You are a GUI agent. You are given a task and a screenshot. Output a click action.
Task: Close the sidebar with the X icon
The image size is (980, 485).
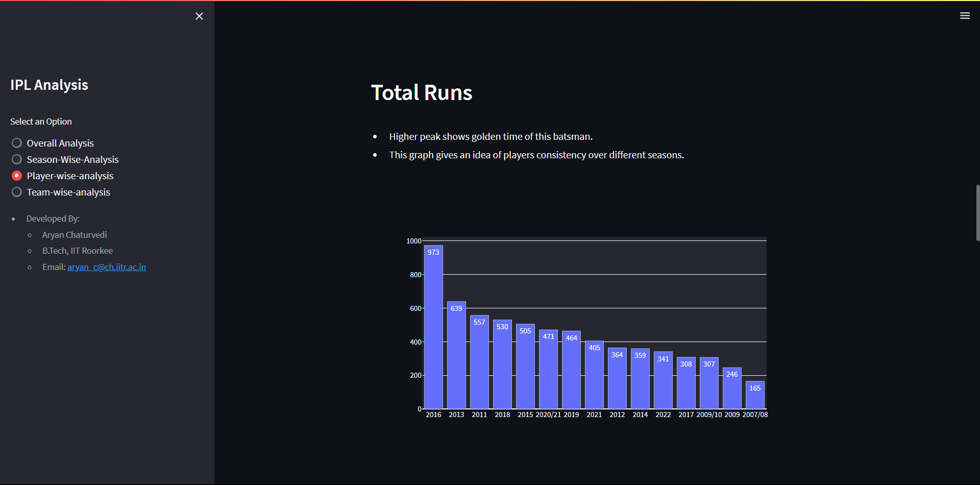pos(199,16)
